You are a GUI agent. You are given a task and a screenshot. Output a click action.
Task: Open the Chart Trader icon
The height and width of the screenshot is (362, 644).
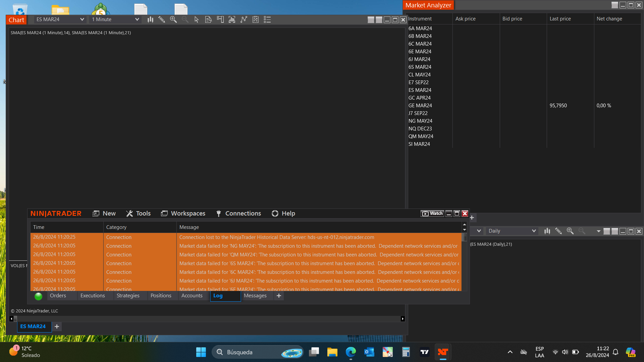tap(220, 19)
